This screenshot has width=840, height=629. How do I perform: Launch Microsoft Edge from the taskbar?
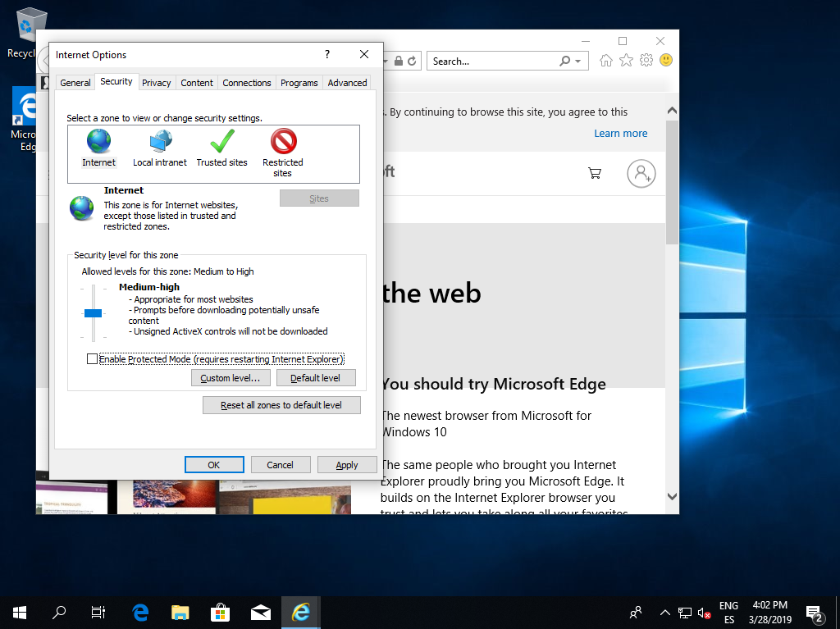click(x=140, y=613)
